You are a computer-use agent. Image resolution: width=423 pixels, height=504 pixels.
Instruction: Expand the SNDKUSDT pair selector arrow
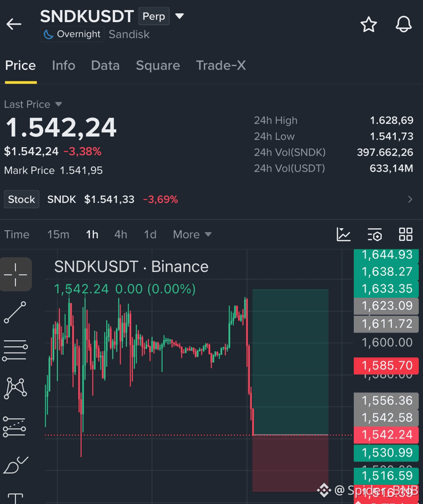point(180,16)
